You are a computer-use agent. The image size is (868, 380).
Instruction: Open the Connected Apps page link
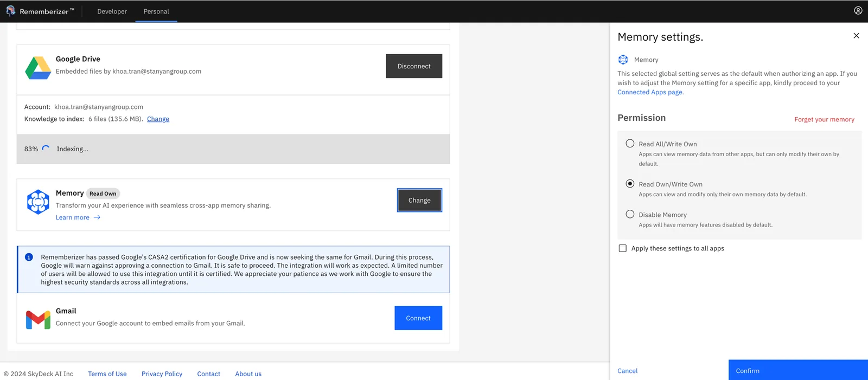click(x=650, y=92)
